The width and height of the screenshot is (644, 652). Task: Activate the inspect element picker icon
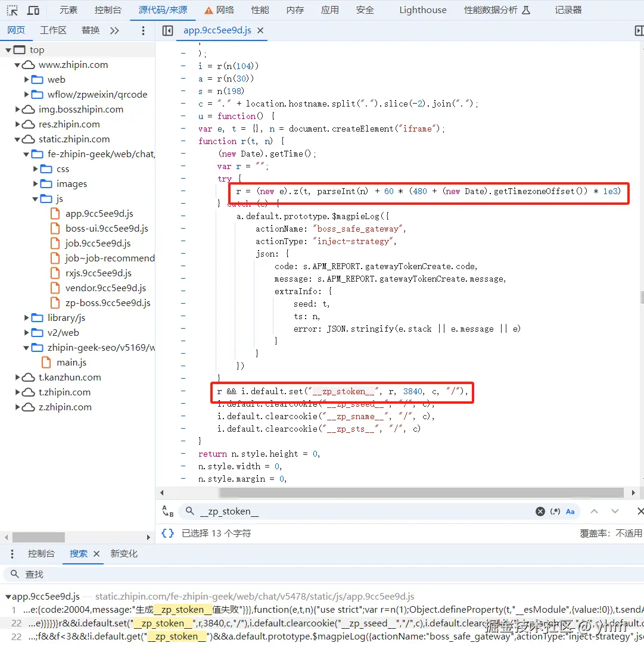(12, 10)
